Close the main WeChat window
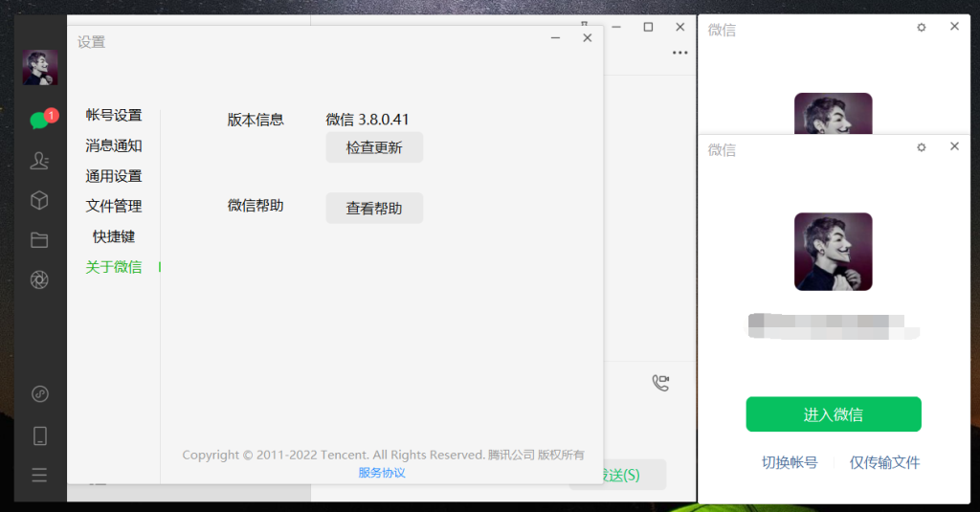Screen dimensions: 980x512 click(x=680, y=27)
